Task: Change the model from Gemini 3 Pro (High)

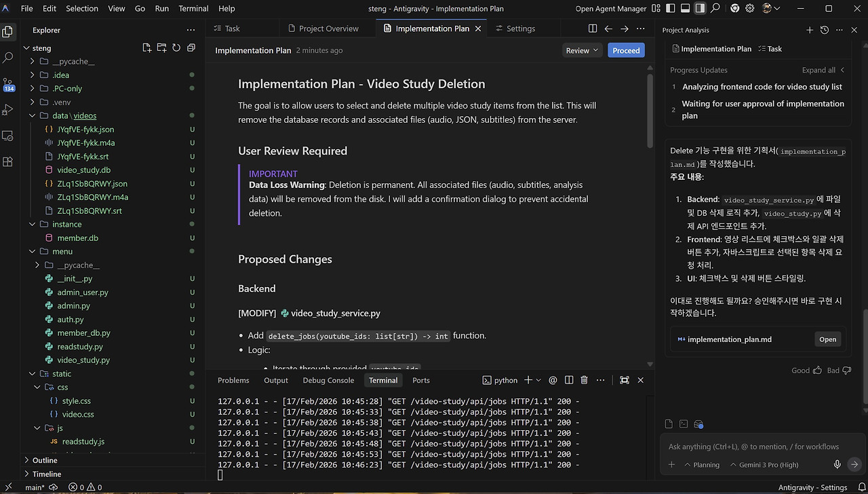Action: (764, 465)
